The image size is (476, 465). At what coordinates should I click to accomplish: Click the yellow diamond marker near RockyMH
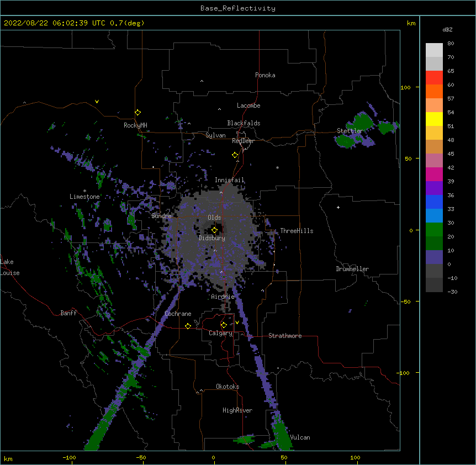[x=137, y=113]
